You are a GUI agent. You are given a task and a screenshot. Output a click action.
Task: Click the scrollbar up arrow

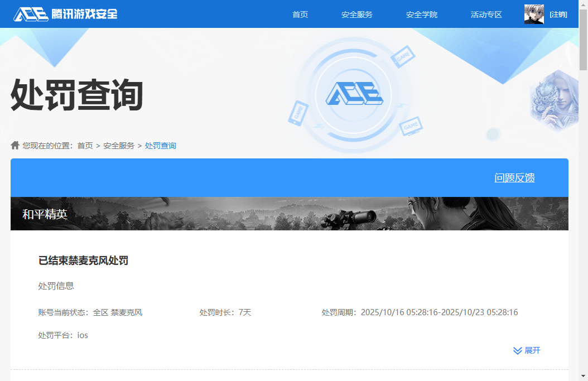click(583, 4)
